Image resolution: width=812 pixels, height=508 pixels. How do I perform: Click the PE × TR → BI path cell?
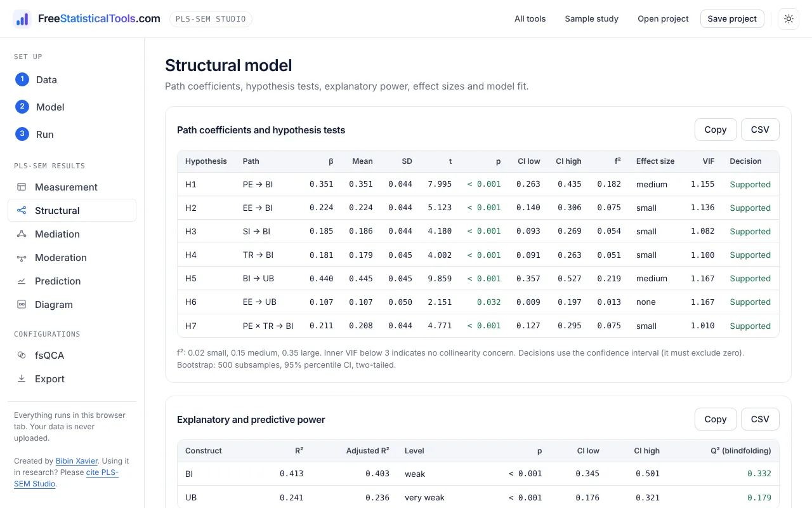pyautogui.click(x=268, y=326)
